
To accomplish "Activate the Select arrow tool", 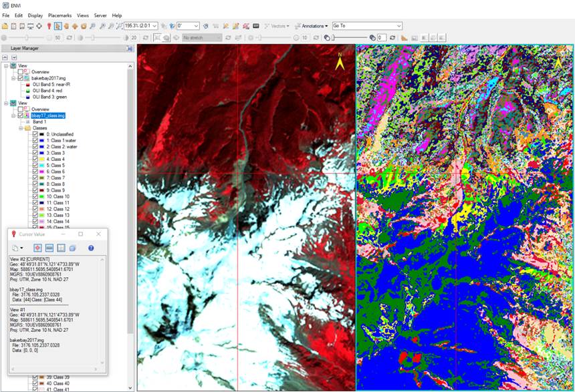I will pos(57,26).
